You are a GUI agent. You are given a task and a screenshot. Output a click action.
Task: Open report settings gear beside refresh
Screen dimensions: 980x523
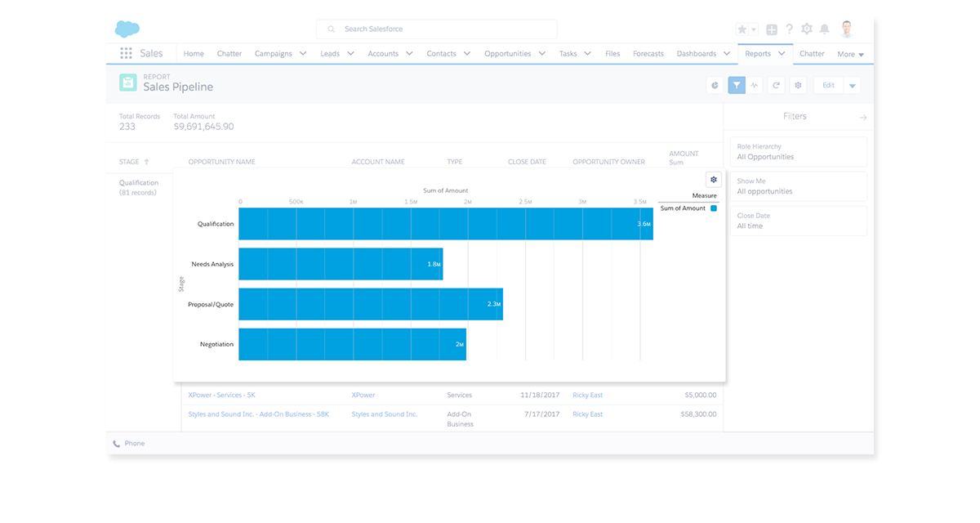pos(798,85)
